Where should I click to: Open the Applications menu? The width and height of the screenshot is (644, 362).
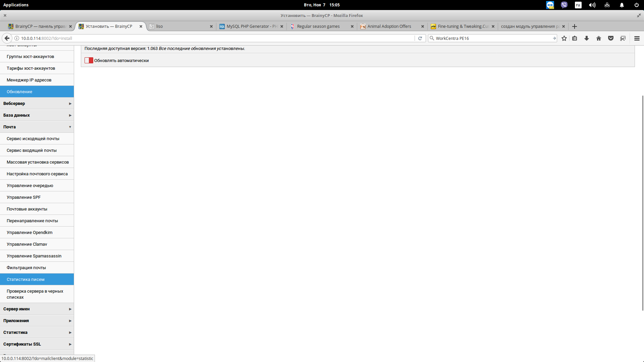pyautogui.click(x=16, y=5)
